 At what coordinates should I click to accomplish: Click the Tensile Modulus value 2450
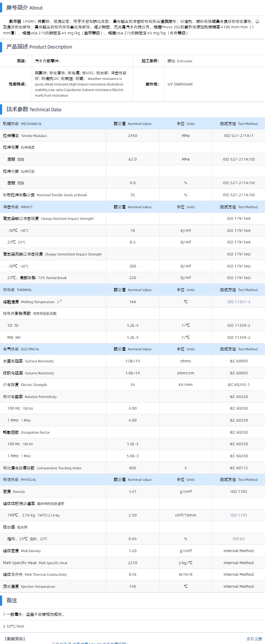(132, 136)
